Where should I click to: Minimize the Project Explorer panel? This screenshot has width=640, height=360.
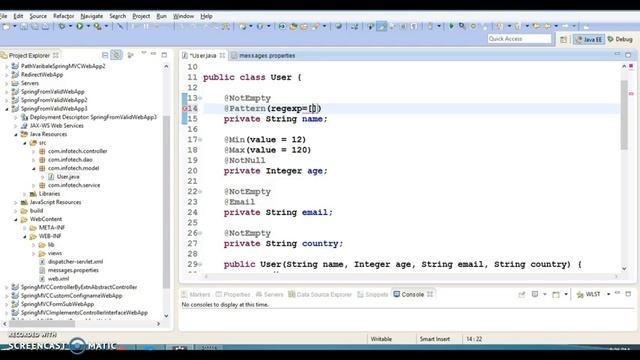click(x=153, y=54)
